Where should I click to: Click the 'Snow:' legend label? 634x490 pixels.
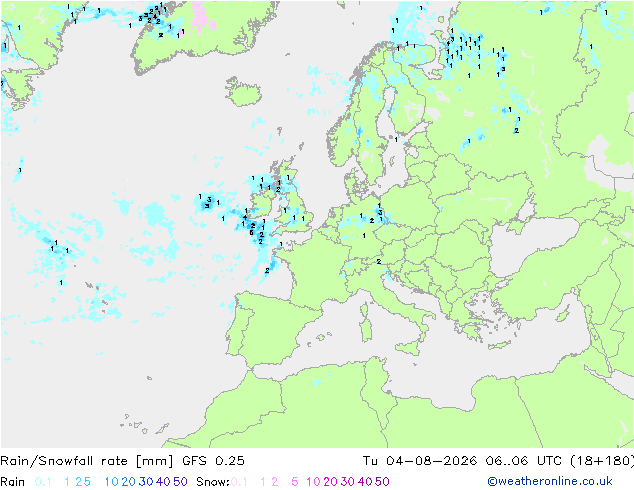213,482
